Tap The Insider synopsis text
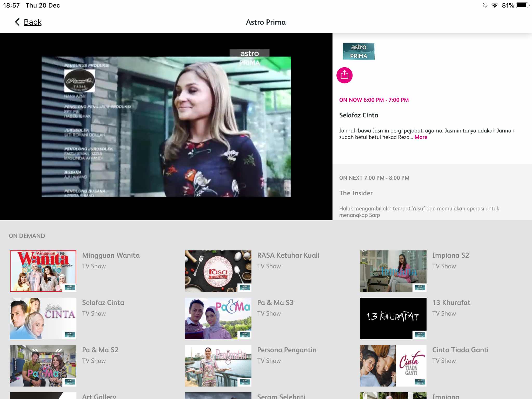Screen dimensions: 532x399 tap(419, 212)
